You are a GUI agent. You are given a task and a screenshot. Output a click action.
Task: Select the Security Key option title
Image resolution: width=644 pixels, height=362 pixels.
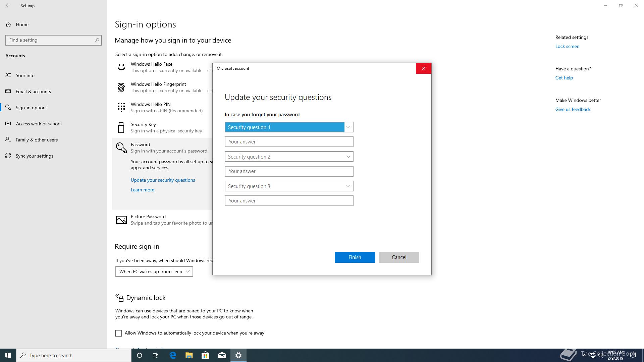pos(143,124)
